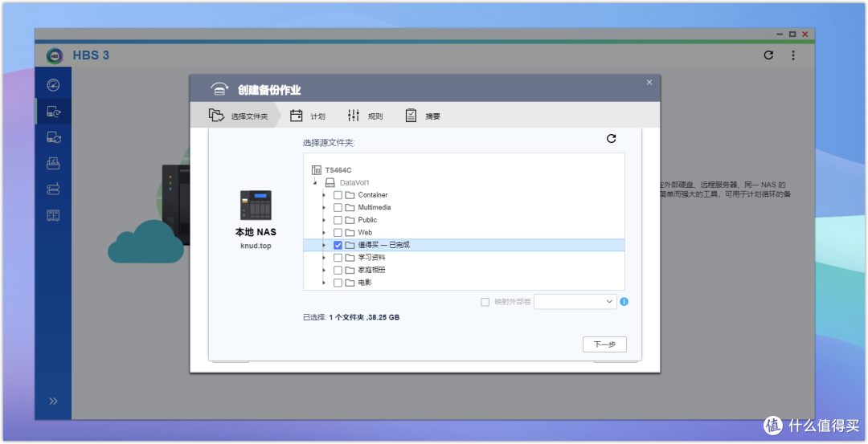
Task: Go to the 摘要 step tab
Action: pos(423,116)
